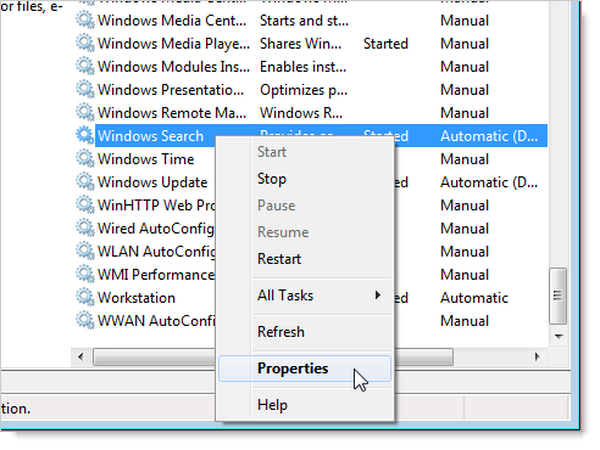The image size is (600, 450).
Task: Select Refresh in the context menu
Action: pyautogui.click(x=280, y=332)
